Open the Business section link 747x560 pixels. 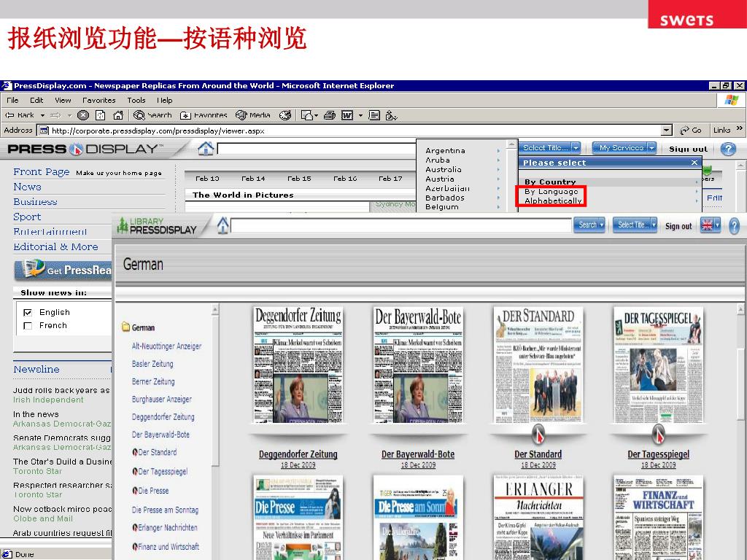(x=35, y=201)
